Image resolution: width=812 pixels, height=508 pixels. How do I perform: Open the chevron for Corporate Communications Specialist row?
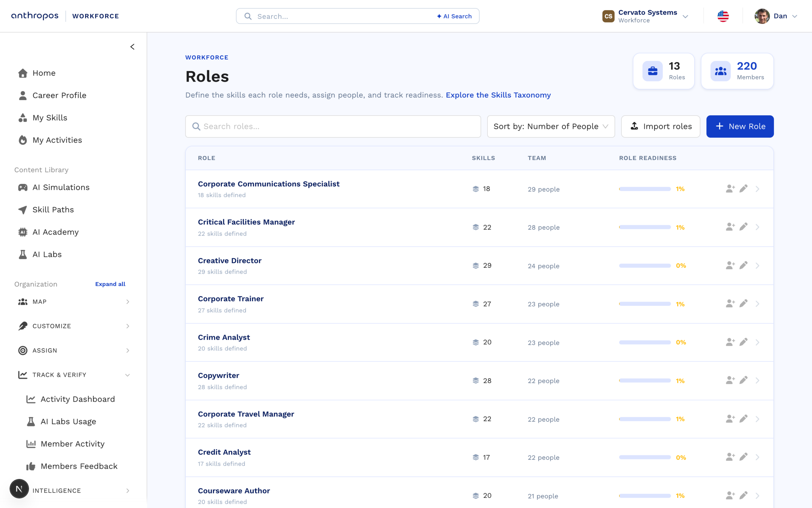pyautogui.click(x=758, y=189)
